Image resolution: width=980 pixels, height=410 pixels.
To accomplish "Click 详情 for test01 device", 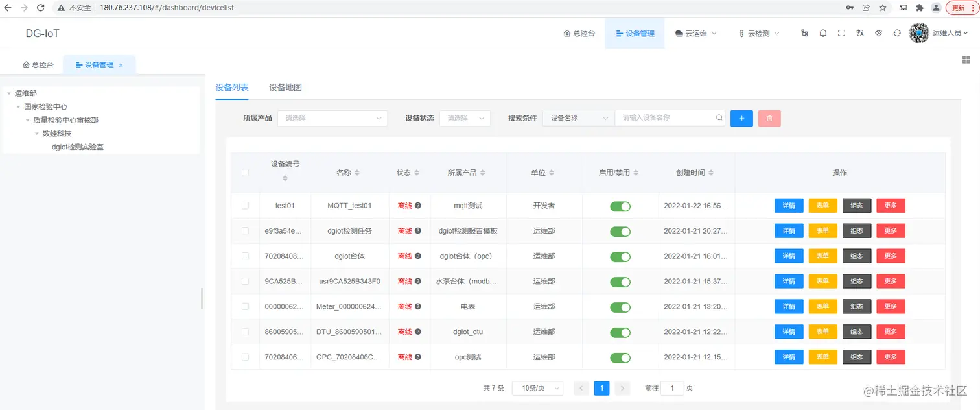I will click(x=789, y=206).
